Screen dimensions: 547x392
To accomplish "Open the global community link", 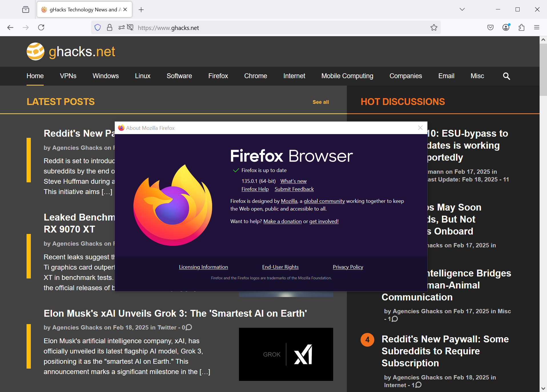I will point(324,201).
